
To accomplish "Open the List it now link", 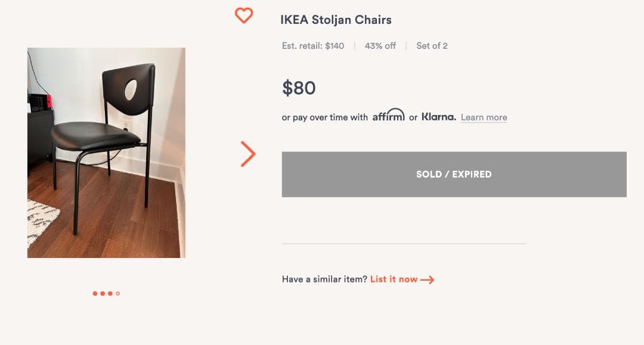I will (395, 279).
